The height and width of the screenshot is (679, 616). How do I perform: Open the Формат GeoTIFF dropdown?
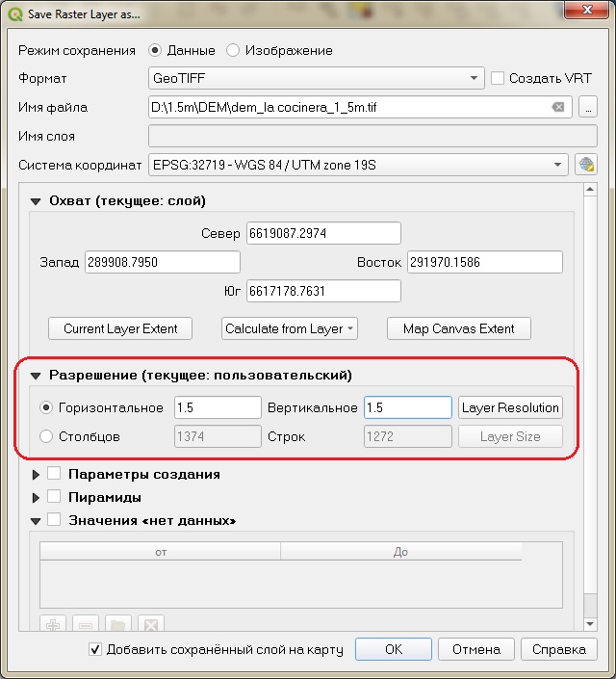tap(316, 78)
